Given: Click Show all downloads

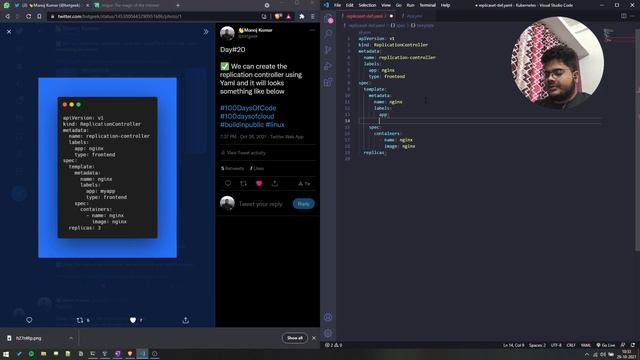Looking at the screenshot, I should point(295,338).
